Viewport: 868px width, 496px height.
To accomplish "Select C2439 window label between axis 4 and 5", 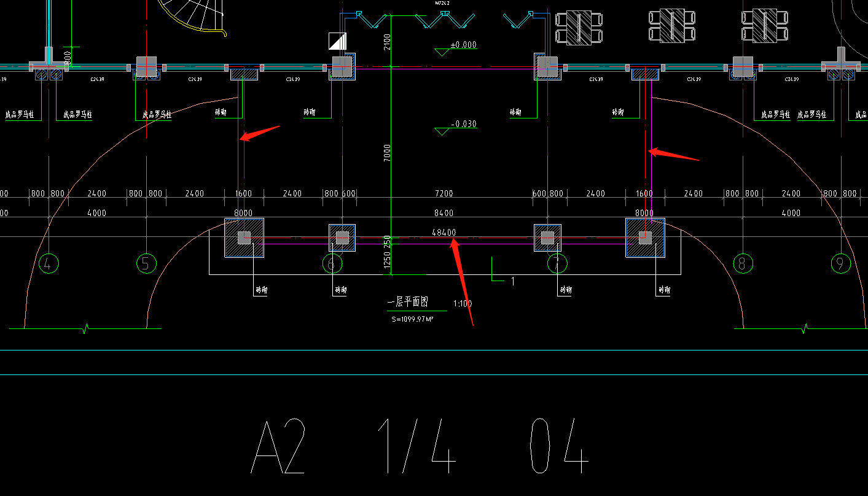I will (96, 79).
